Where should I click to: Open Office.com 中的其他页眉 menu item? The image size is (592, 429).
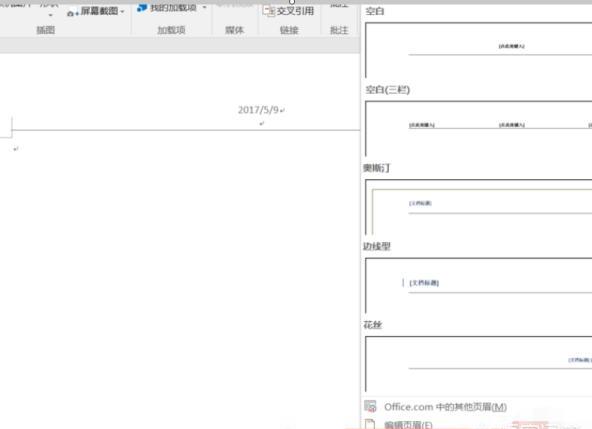(x=476, y=407)
